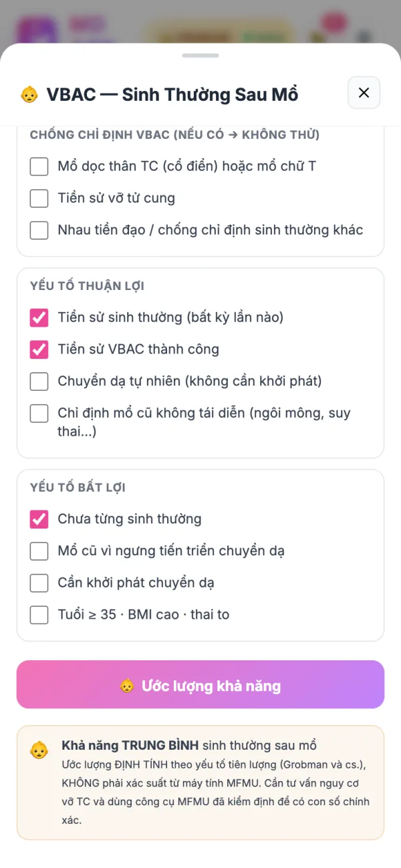Click the 'Khả năng TRUNG BÌNH' result text
The width and height of the screenshot is (401, 868).
coord(130,746)
